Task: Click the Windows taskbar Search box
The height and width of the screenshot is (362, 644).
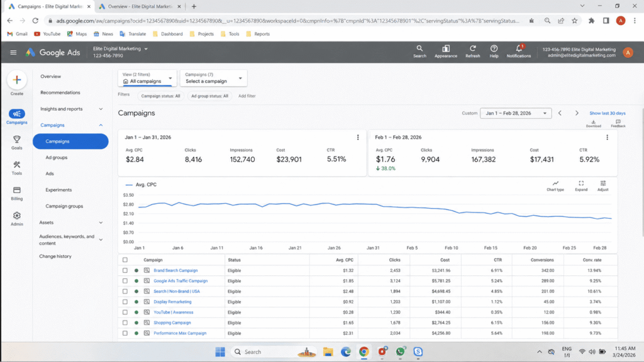Action: click(274, 352)
